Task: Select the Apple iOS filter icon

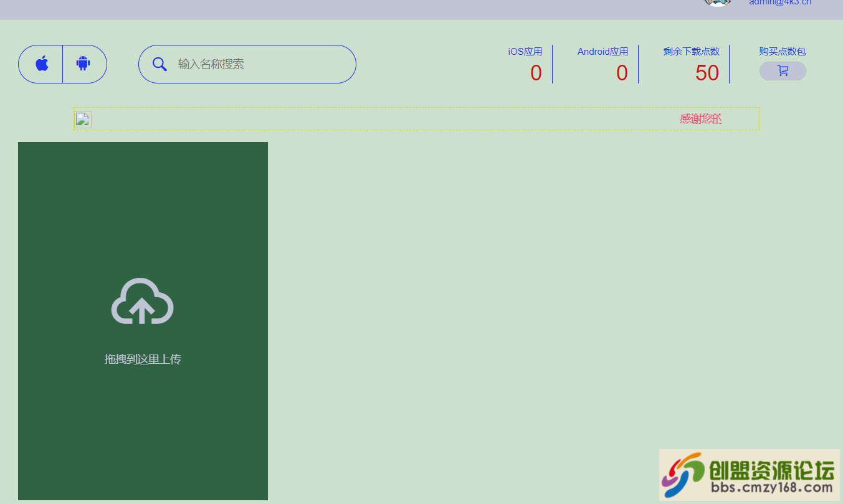Action: click(42, 64)
